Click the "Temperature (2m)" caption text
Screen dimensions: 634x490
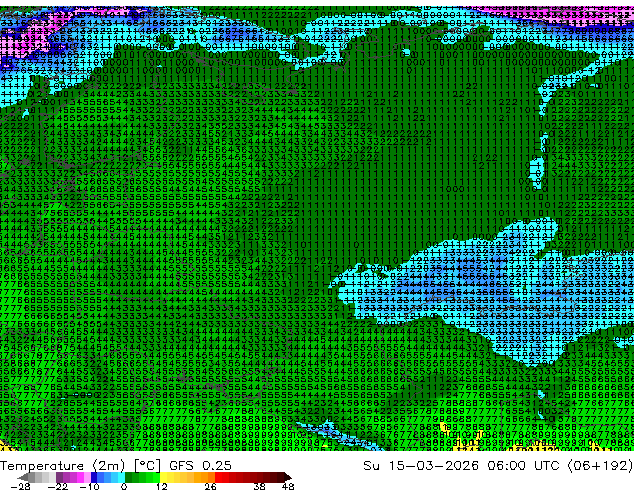62,466
